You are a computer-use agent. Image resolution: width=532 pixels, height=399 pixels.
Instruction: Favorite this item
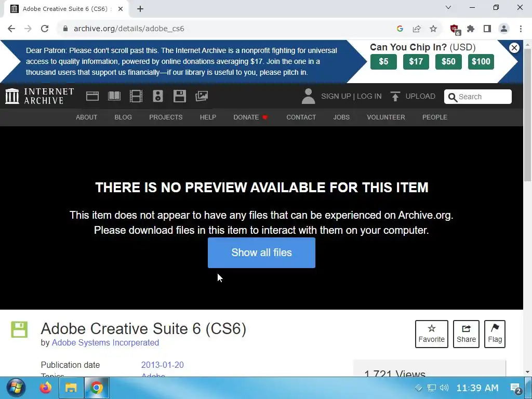[x=432, y=334]
